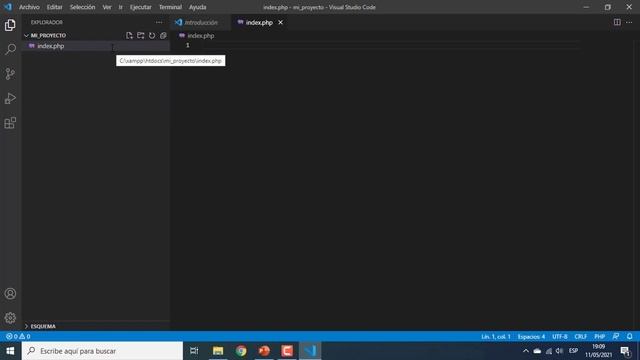Image resolution: width=640 pixels, height=360 pixels.
Task: Collapse all folders in Explorer
Action: point(163,36)
